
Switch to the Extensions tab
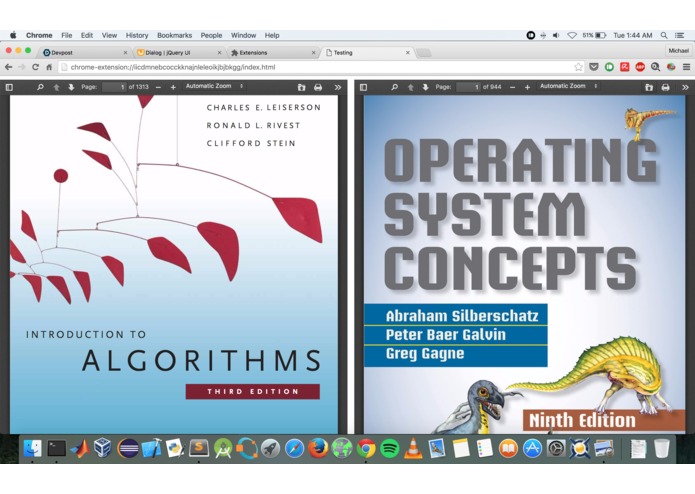point(271,52)
